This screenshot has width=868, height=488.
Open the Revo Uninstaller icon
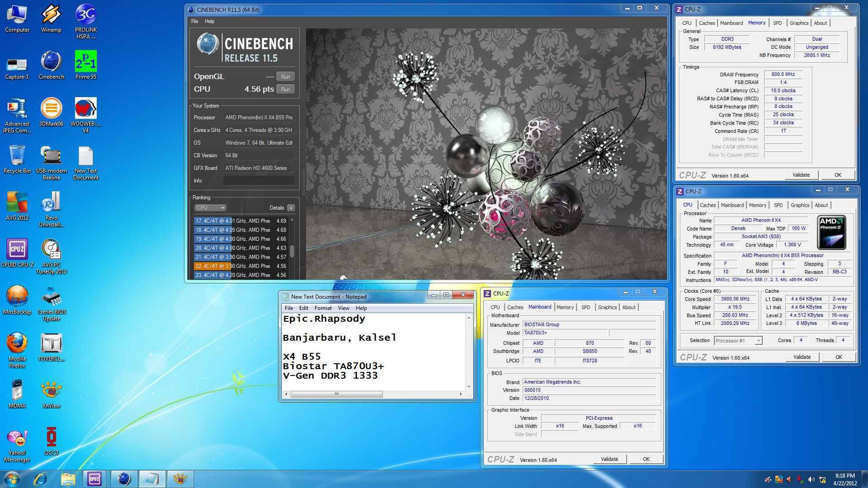[x=51, y=210]
